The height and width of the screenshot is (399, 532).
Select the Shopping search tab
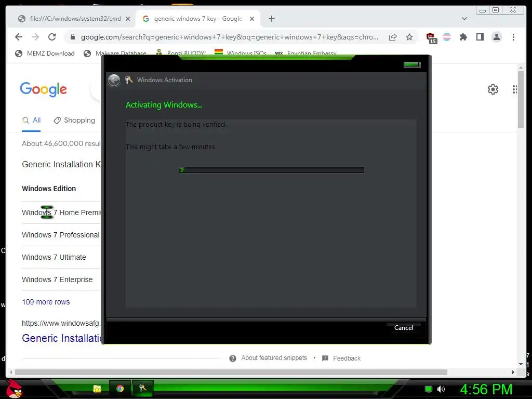click(x=74, y=120)
